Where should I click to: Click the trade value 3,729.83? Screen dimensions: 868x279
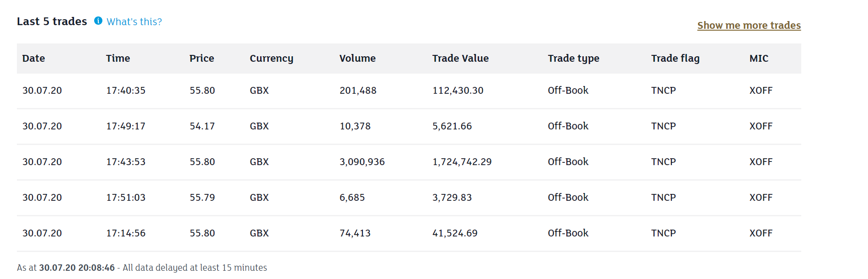[452, 198]
